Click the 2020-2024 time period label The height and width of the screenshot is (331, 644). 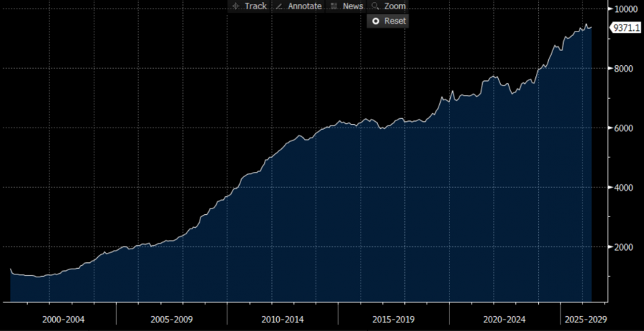point(504,320)
